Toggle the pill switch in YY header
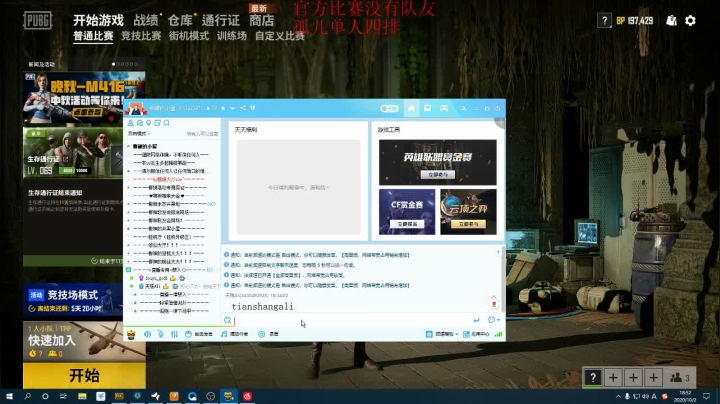The width and height of the screenshot is (720, 404). pos(389,108)
